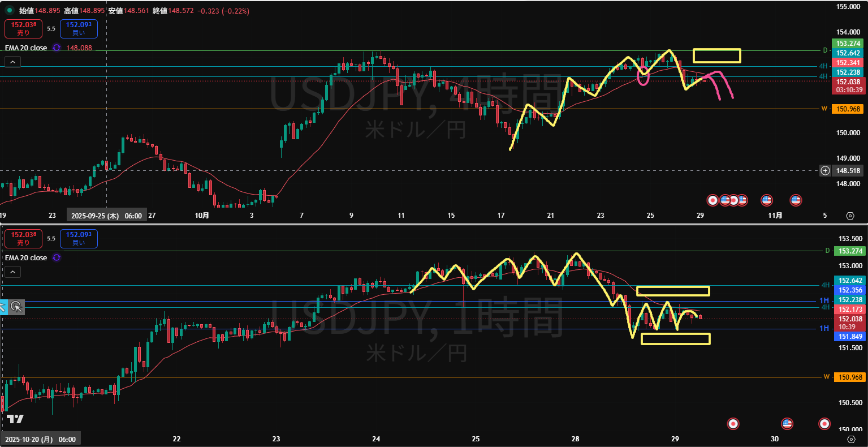The width and height of the screenshot is (868, 447).
Task: Click the EMA 20 purple refresh icon in top chart
Action: (56, 48)
